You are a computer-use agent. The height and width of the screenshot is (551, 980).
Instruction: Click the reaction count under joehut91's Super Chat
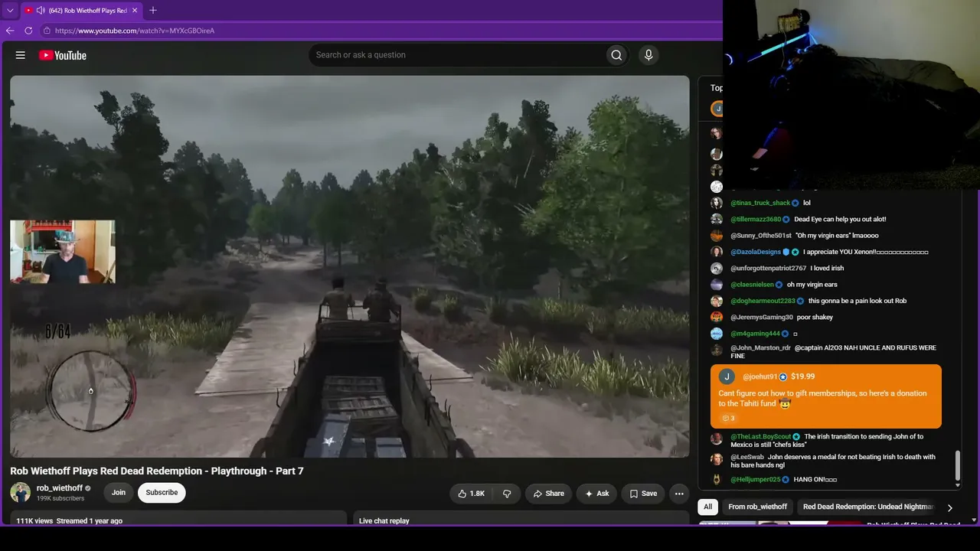pos(728,419)
